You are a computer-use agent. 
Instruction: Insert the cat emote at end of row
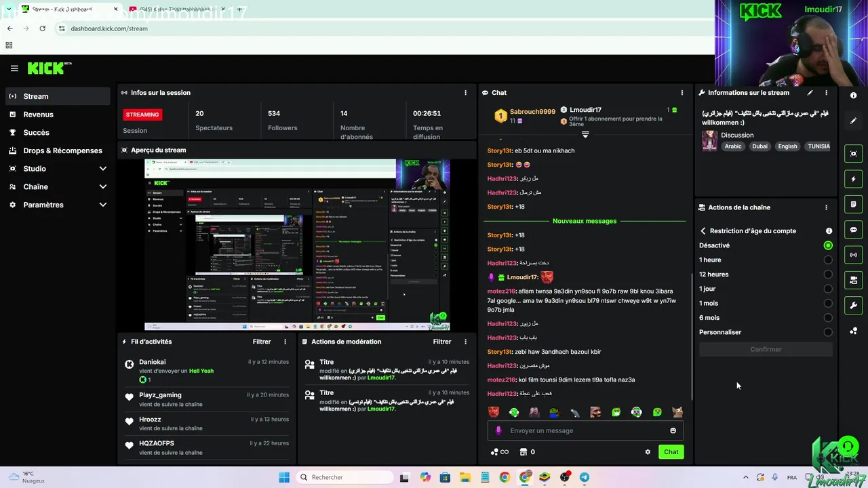tap(677, 411)
